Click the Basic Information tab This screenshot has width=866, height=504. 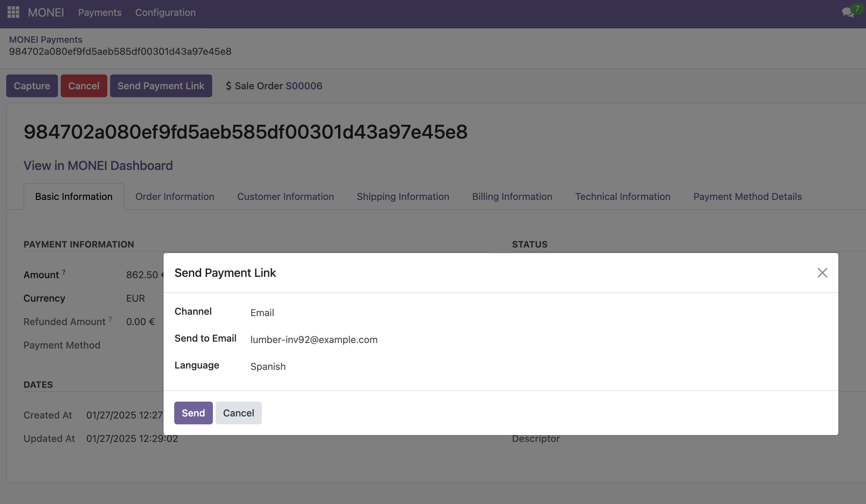(x=73, y=196)
